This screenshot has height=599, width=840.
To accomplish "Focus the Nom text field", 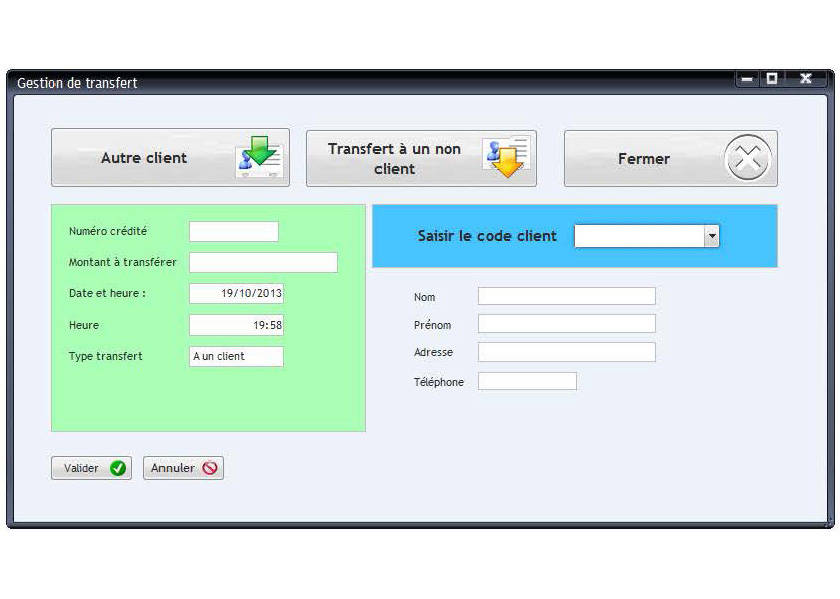I will (x=566, y=296).
